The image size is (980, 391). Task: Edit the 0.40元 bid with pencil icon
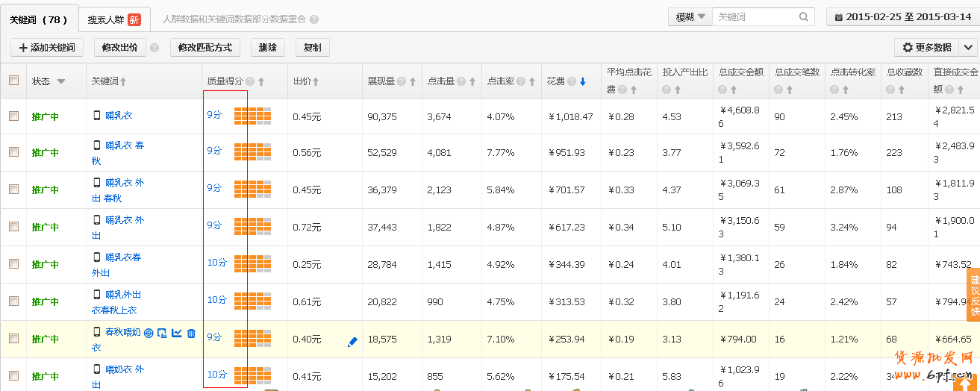(352, 342)
